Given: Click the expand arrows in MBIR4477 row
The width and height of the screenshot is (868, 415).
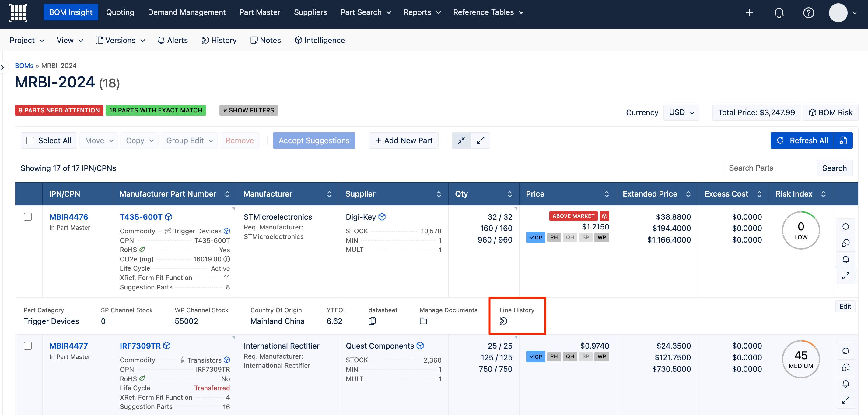Looking at the screenshot, I should [x=845, y=400].
